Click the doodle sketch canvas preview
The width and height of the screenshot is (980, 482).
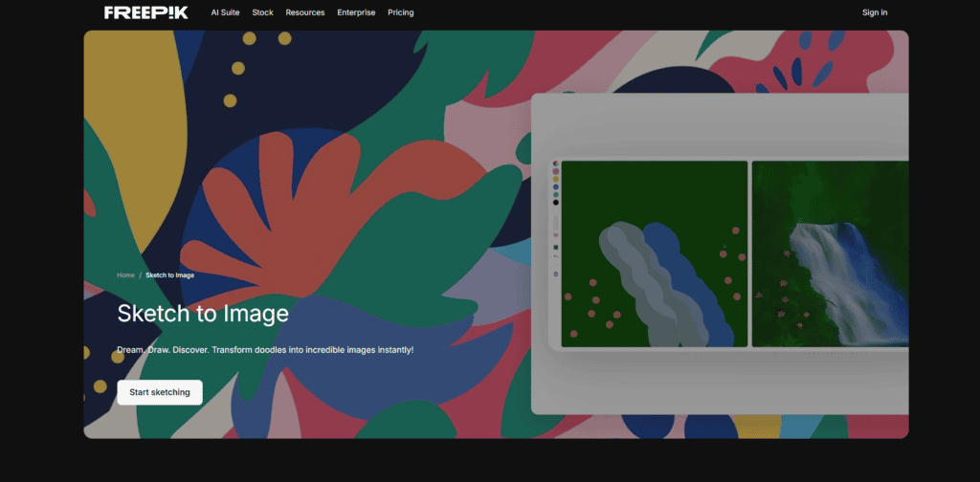[654, 253]
